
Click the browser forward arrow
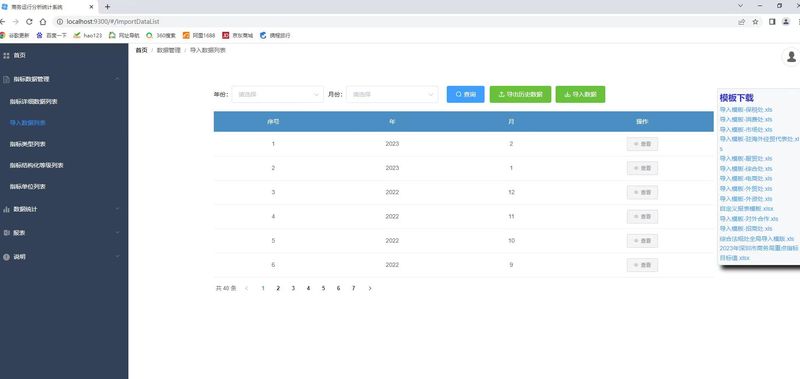pos(16,22)
